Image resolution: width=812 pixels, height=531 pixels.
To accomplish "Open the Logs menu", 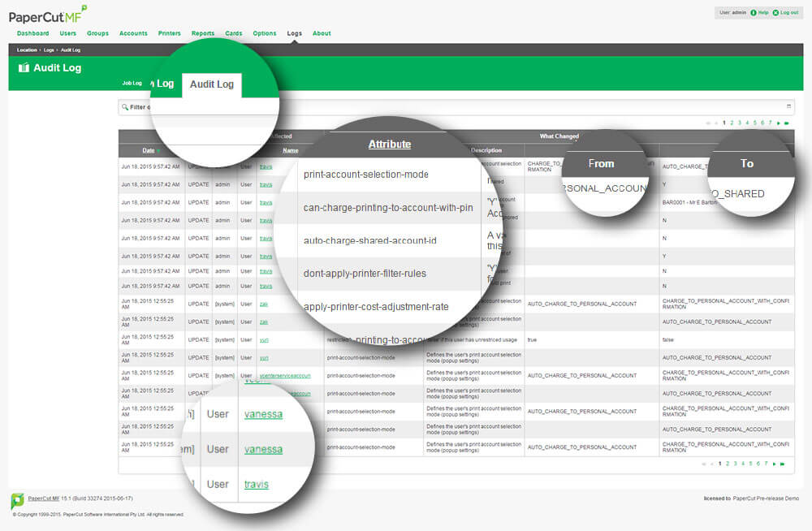I will (x=294, y=33).
